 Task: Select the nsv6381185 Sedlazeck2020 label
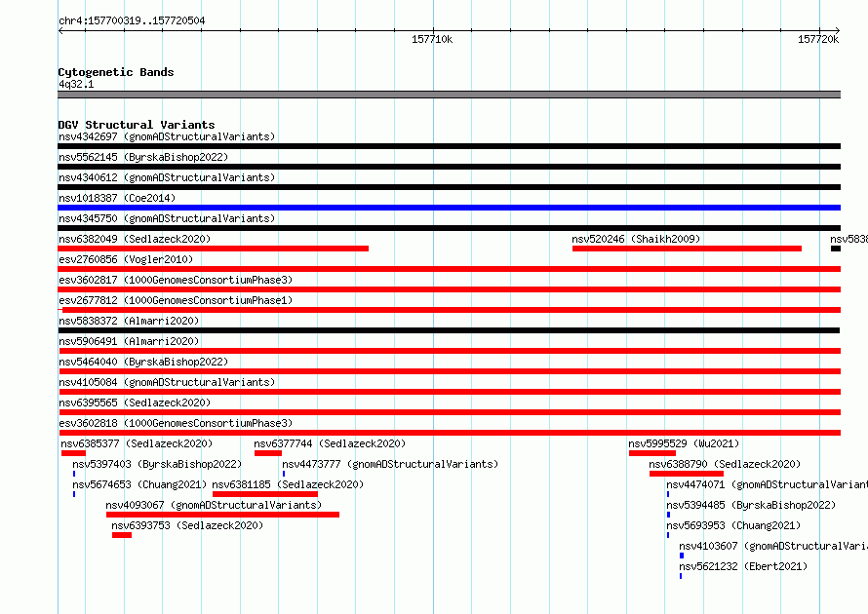point(288,484)
